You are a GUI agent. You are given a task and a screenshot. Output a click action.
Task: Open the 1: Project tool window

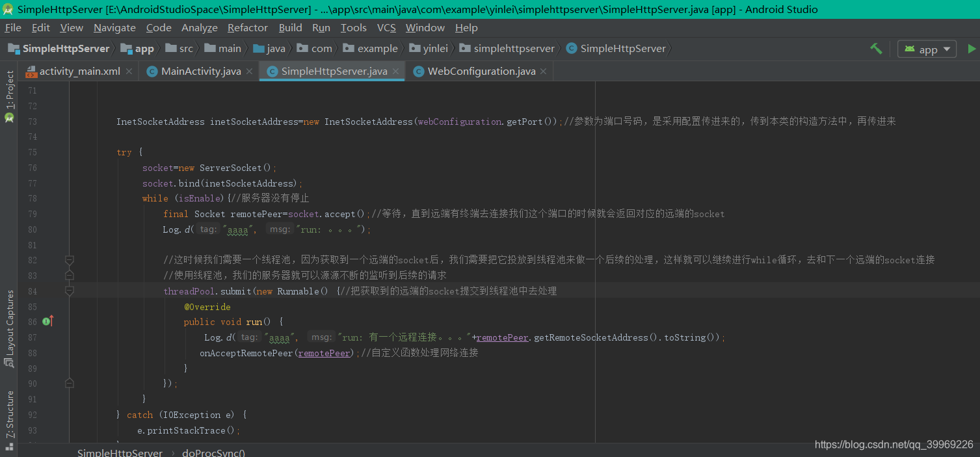[9, 90]
